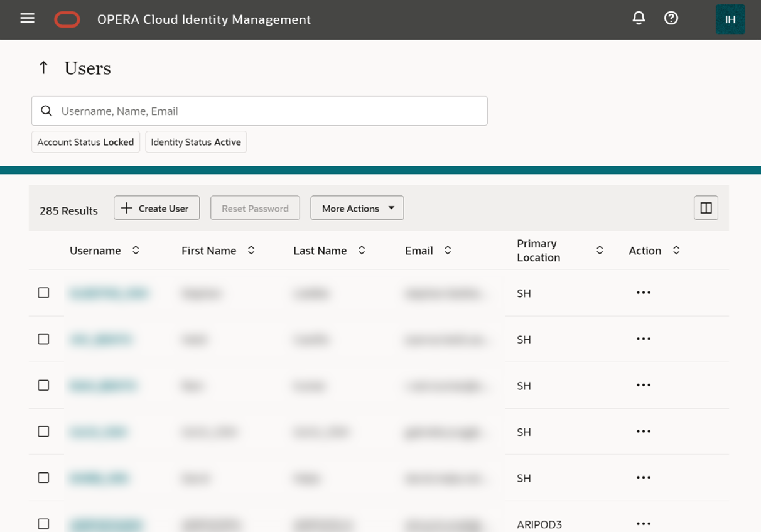The image size is (761, 532).
Task: Click the ARIPOD3 primary location cell
Action: [x=539, y=524]
